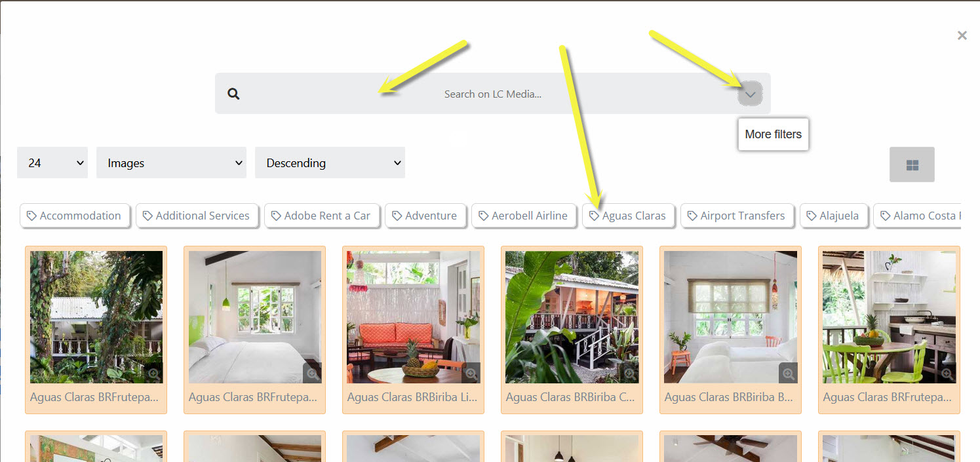This screenshot has width=980, height=462.
Task: Enlarge the orange sofa lounge image
Action: (x=471, y=374)
